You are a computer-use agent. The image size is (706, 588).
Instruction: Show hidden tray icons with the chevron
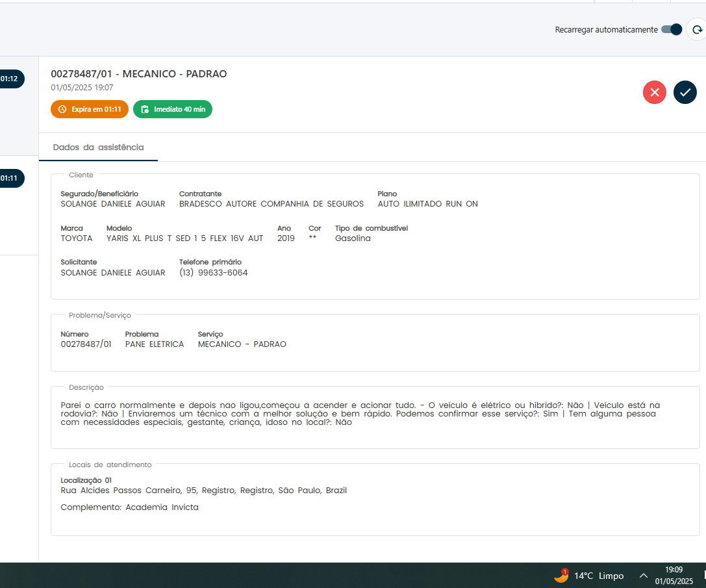click(644, 576)
